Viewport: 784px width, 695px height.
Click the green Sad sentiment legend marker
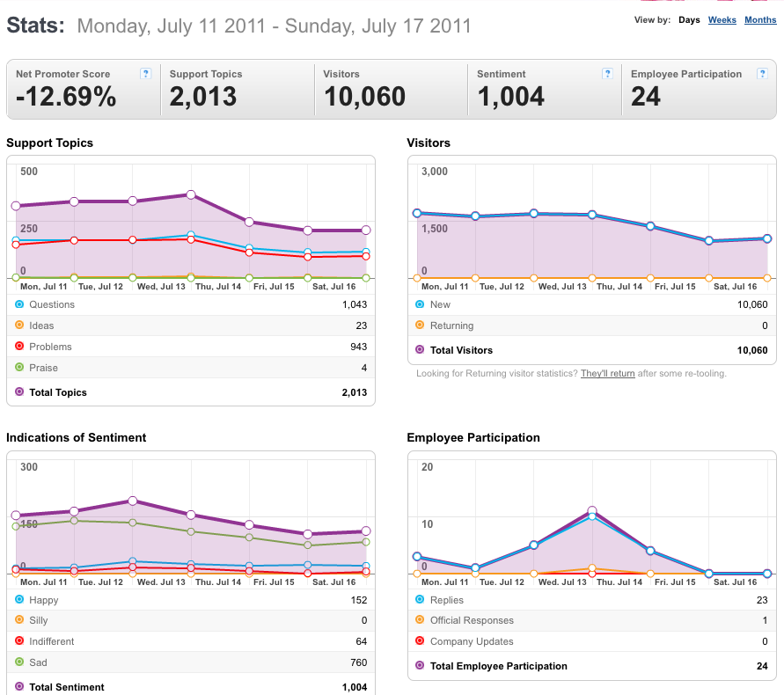click(x=19, y=662)
